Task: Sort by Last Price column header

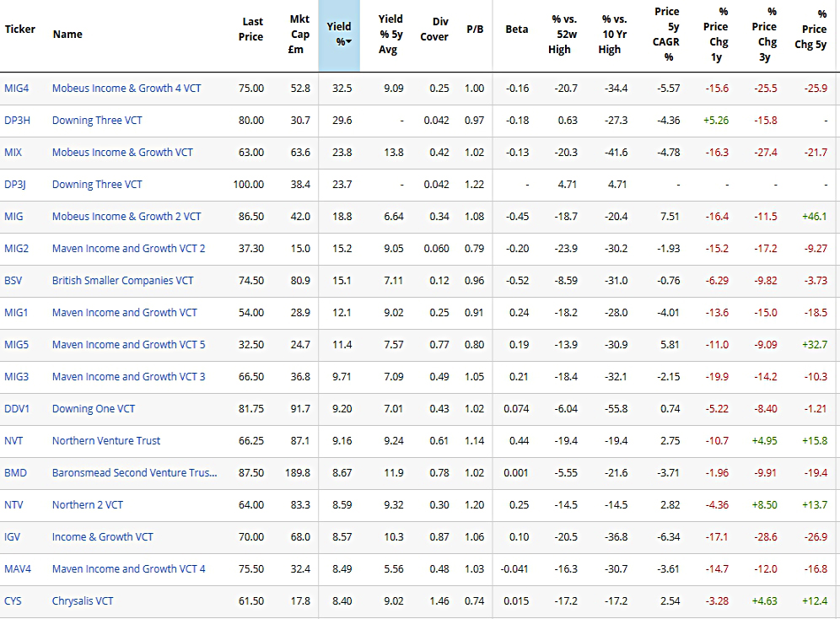Action: pos(251,29)
